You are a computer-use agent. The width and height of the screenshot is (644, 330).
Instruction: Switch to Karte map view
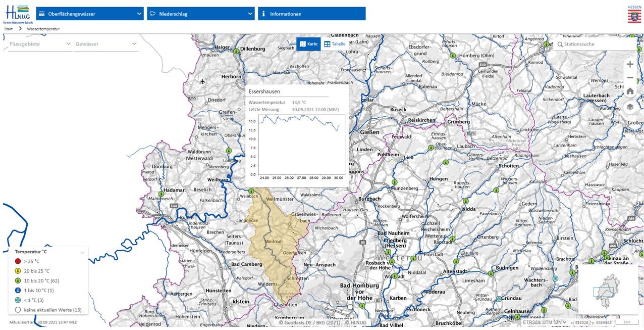(308, 44)
